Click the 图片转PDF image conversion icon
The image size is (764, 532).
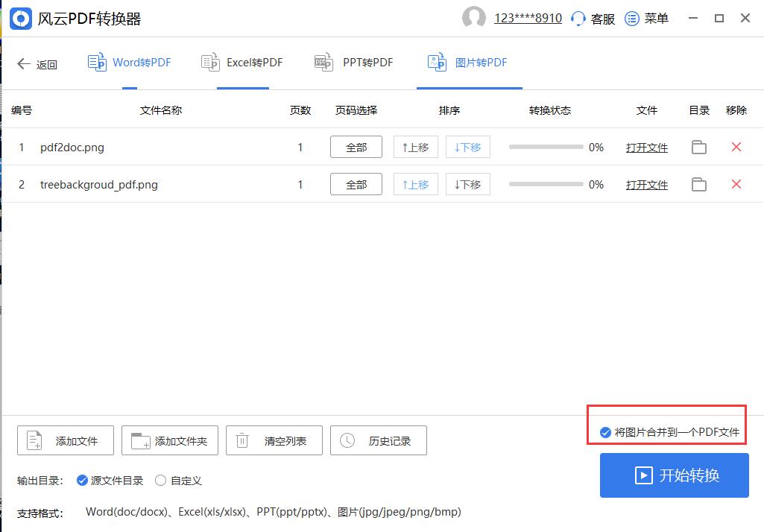pyautogui.click(x=436, y=63)
